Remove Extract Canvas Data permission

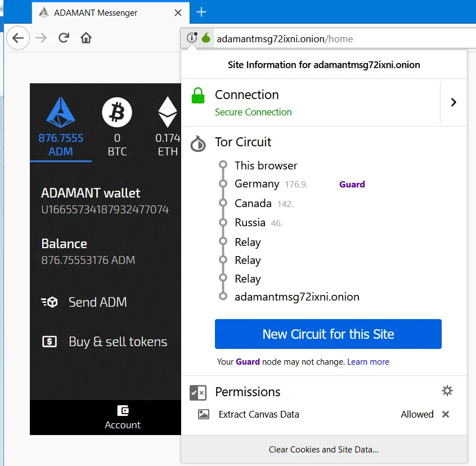(x=446, y=414)
